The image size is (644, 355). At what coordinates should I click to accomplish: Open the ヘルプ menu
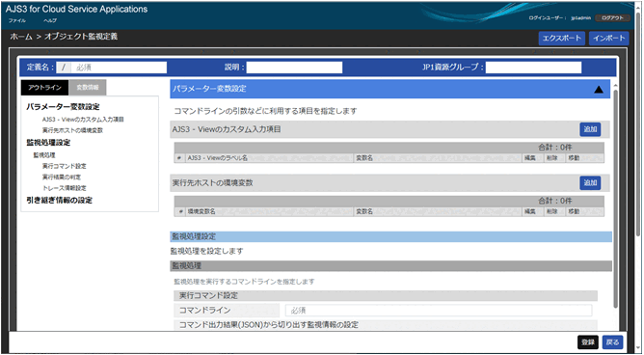(x=50, y=20)
